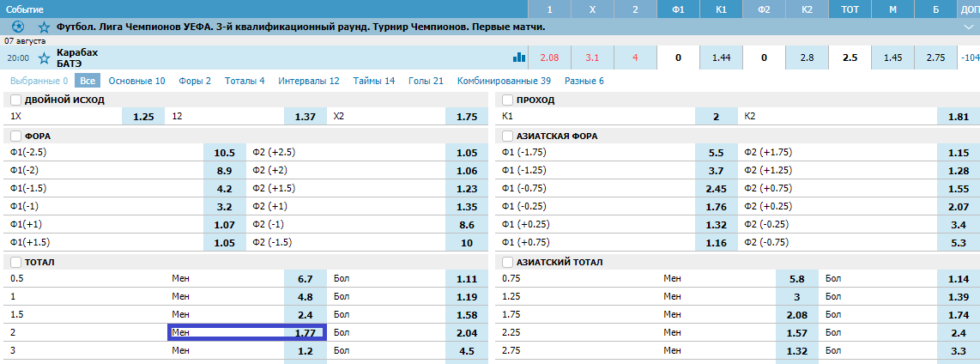Select total 3 over odds 4.5

[x=466, y=351]
